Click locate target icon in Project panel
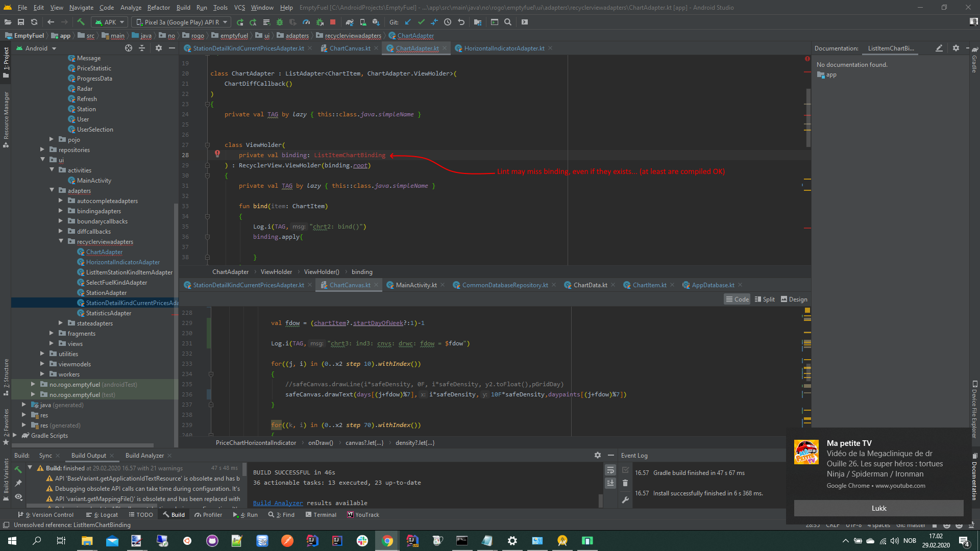Viewport: 980px width, 551px height. tap(129, 48)
